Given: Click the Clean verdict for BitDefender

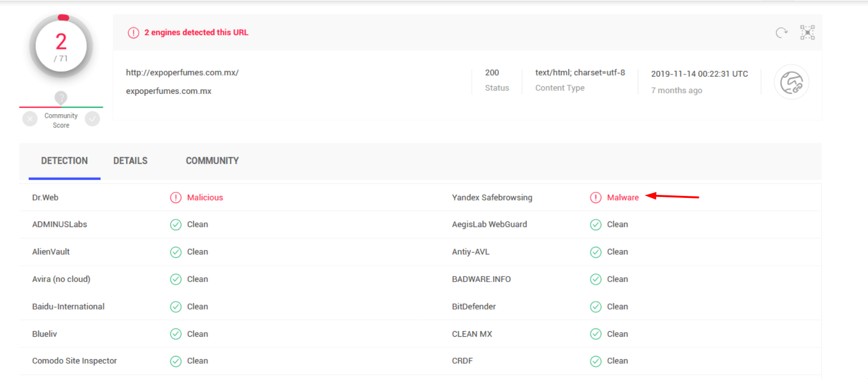Looking at the screenshot, I should [617, 307].
